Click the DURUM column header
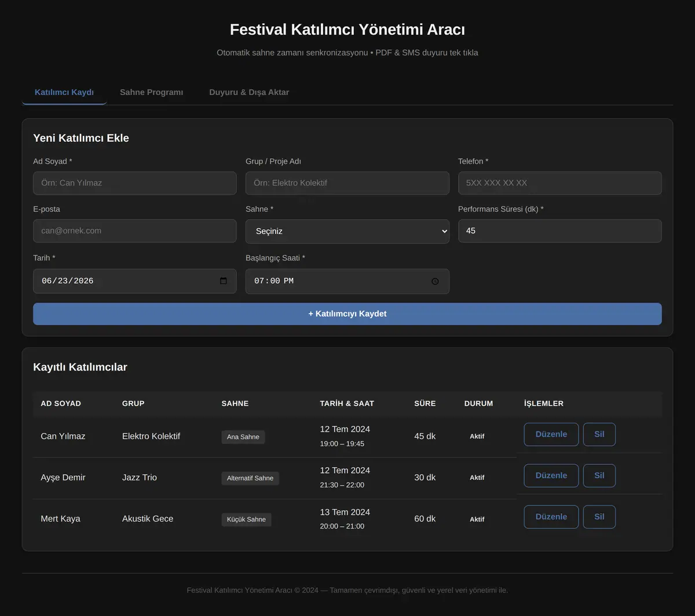Screen dimensions: 695x616 click(479, 404)
